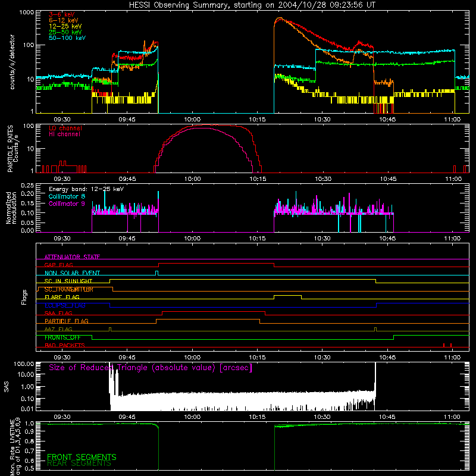Click the LO channel legend label
This screenshot has width=476, height=476.
65,128
